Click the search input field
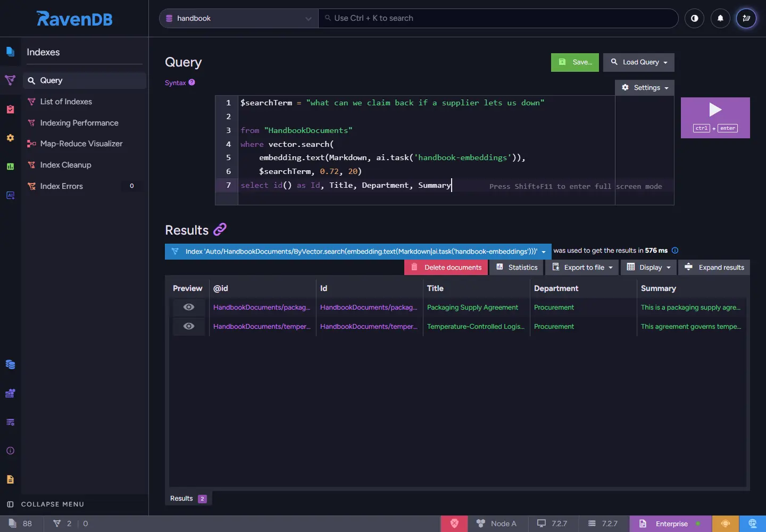This screenshot has width=766, height=532. (498, 18)
